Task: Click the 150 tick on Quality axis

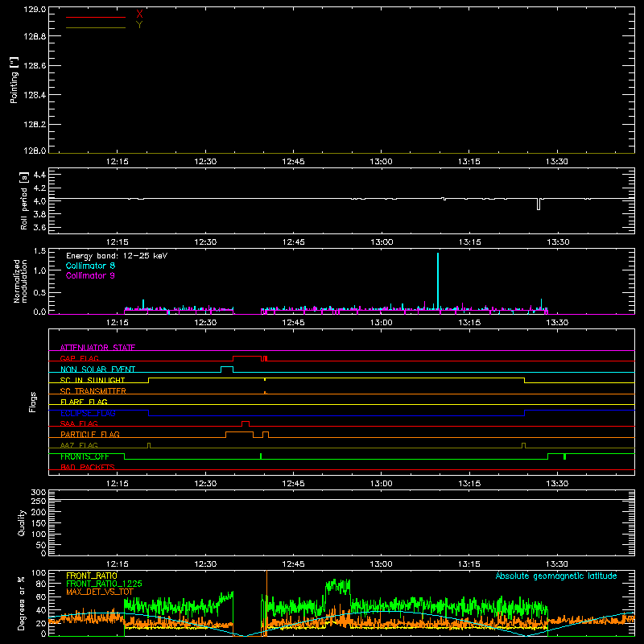Action: coord(39,523)
